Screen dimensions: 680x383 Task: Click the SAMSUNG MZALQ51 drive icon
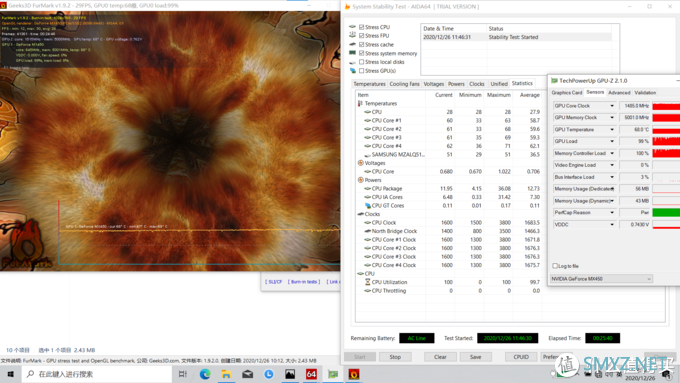point(368,155)
